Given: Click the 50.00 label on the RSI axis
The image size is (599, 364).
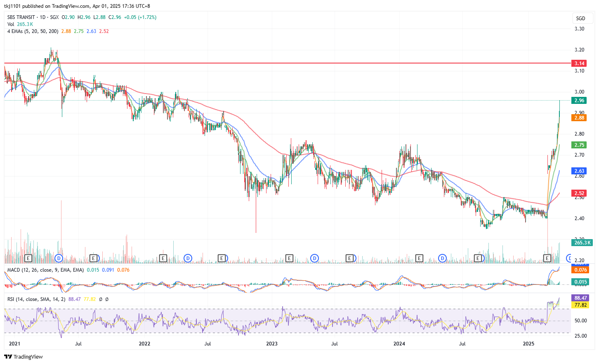Looking at the screenshot, I should coord(580,321).
